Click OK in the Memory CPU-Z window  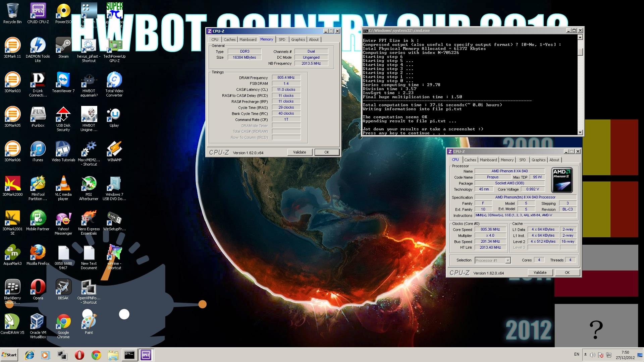pos(327,152)
